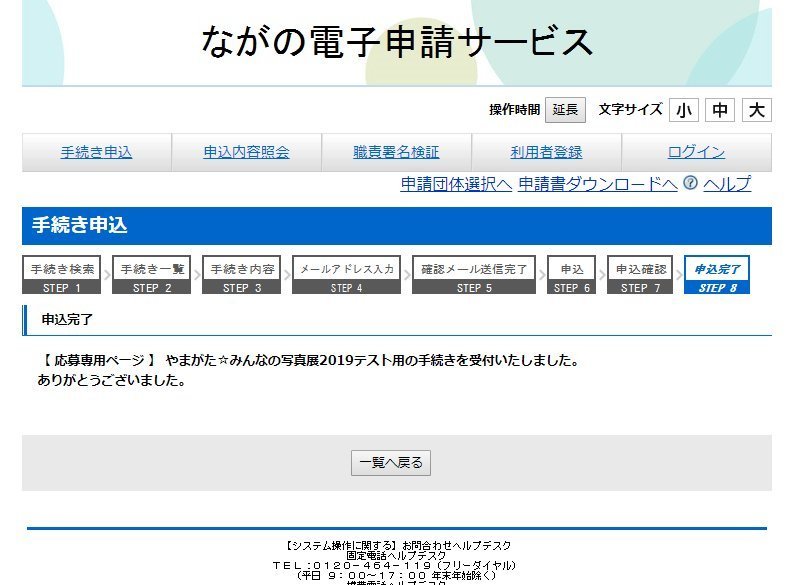Click the 一覧へ戻る button
794x585 pixels.
tap(391, 463)
